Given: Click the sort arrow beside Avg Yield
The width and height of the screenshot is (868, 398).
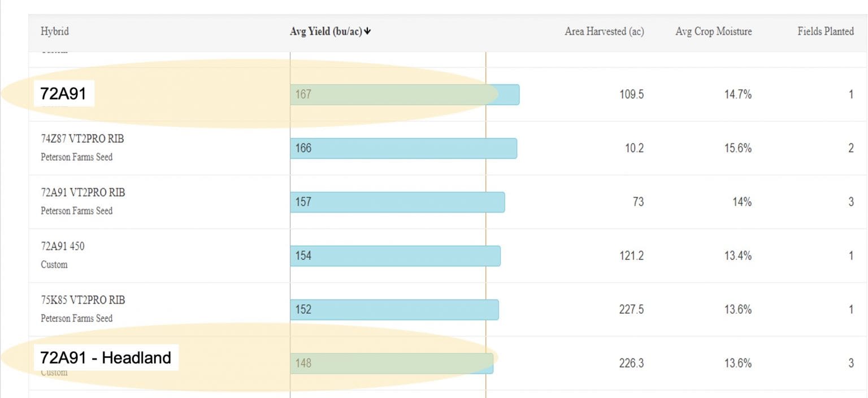Looking at the screenshot, I should 368,32.
